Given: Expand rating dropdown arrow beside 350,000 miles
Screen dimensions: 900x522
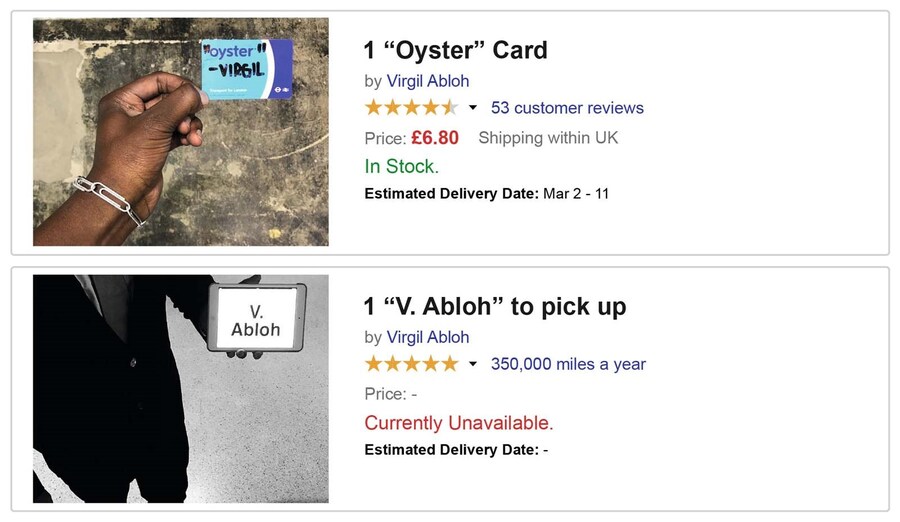Looking at the screenshot, I should [473, 364].
